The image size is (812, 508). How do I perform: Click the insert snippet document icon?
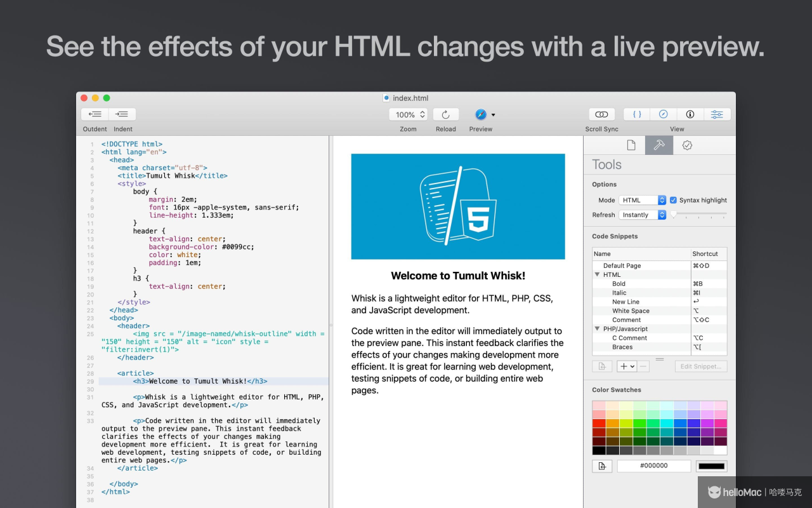pos(602,366)
